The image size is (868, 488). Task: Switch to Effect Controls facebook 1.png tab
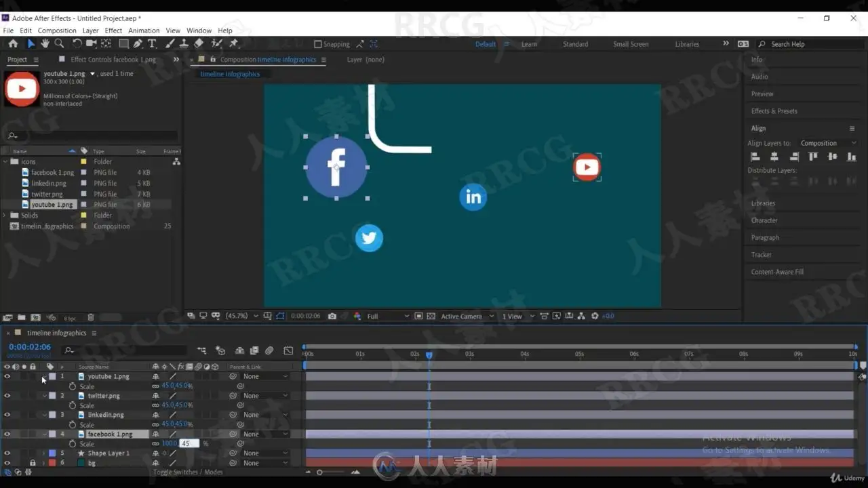(113, 60)
